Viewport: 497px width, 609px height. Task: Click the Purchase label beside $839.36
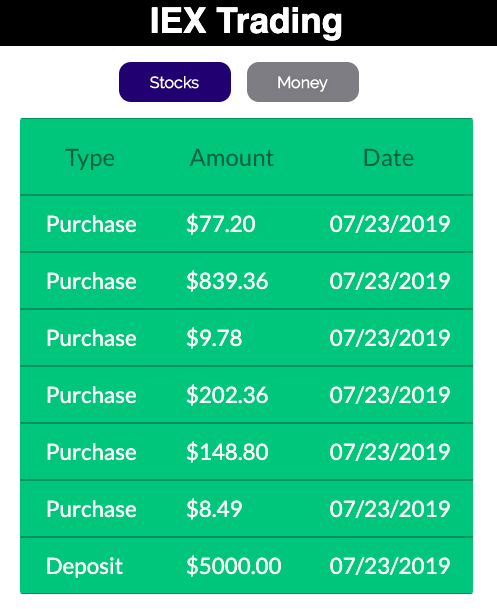click(92, 282)
